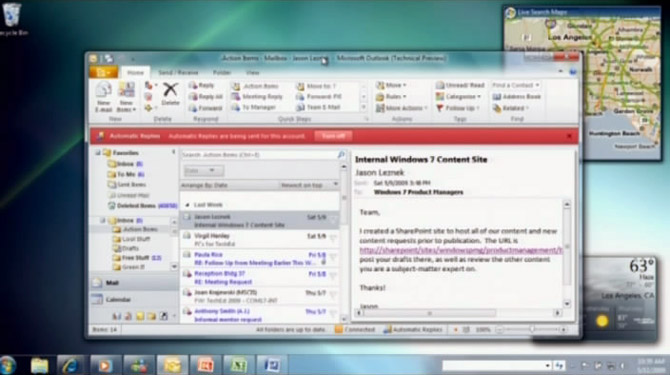This screenshot has height=375, width=670.
Task: Click the Follow Up flag icon
Action: point(440,108)
